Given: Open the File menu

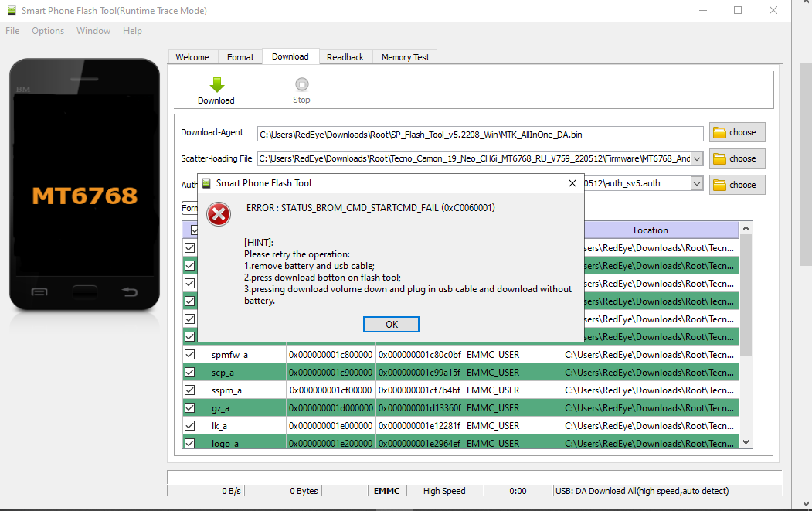Looking at the screenshot, I should [12, 31].
